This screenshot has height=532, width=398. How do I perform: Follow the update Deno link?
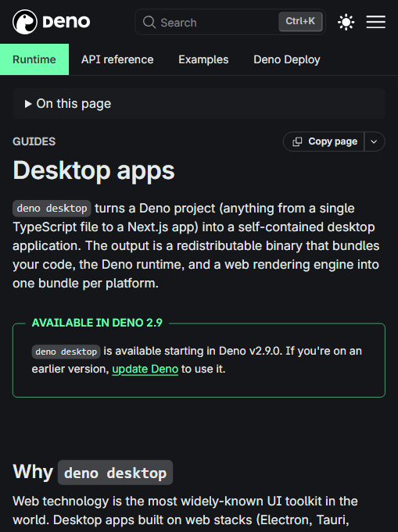[145, 369]
